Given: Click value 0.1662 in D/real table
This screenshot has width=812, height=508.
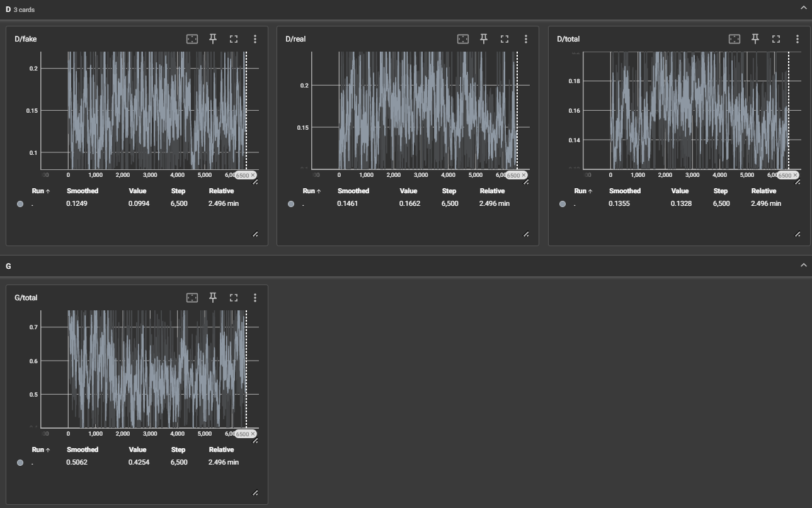Looking at the screenshot, I should click(409, 203).
